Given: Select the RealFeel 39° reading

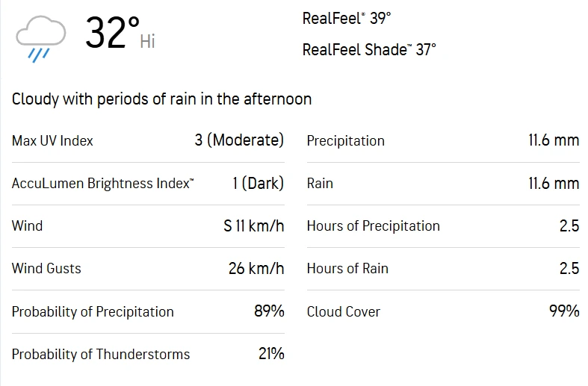Looking at the screenshot, I should 347,18.
